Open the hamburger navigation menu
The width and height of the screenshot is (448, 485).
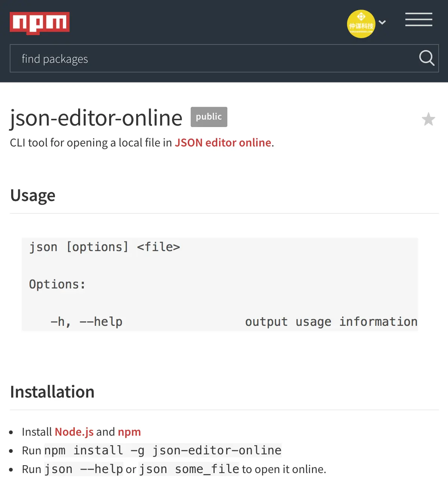tap(419, 19)
